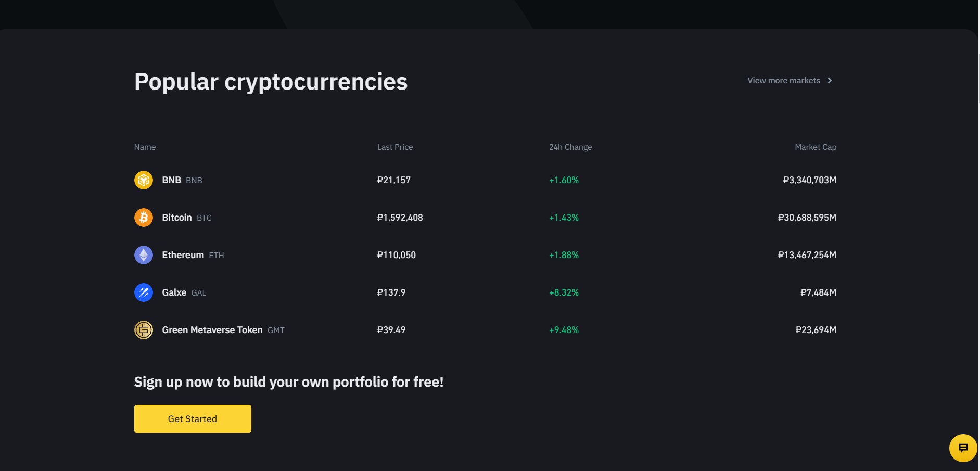Image resolution: width=980 pixels, height=471 pixels.
Task: Select the Green Metaverse Token GMT name
Action: click(x=223, y=330)
